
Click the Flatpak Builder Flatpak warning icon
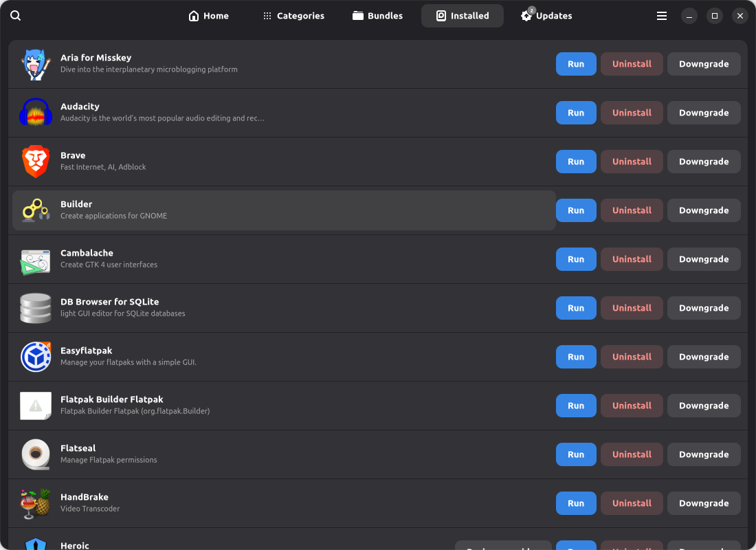tap(36, 406)
